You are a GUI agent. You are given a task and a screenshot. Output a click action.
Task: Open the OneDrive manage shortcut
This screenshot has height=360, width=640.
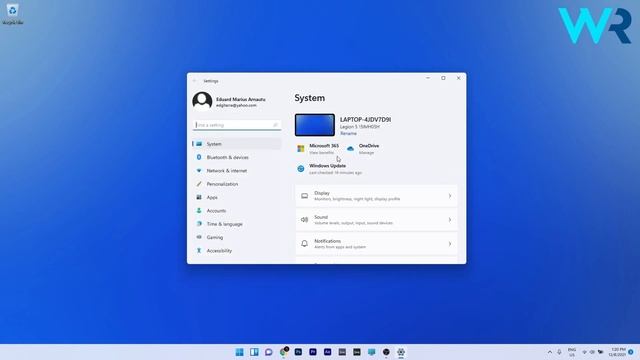click(362, 149)
